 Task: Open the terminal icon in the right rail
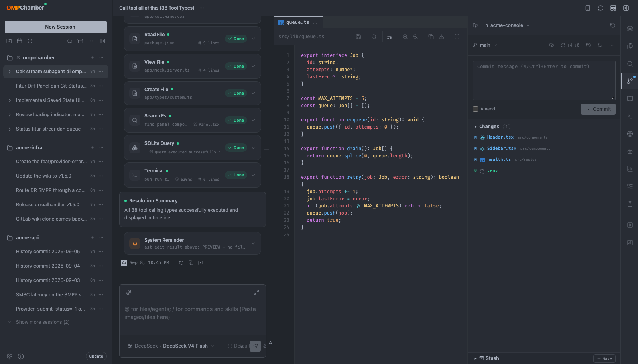click(630, 116)
